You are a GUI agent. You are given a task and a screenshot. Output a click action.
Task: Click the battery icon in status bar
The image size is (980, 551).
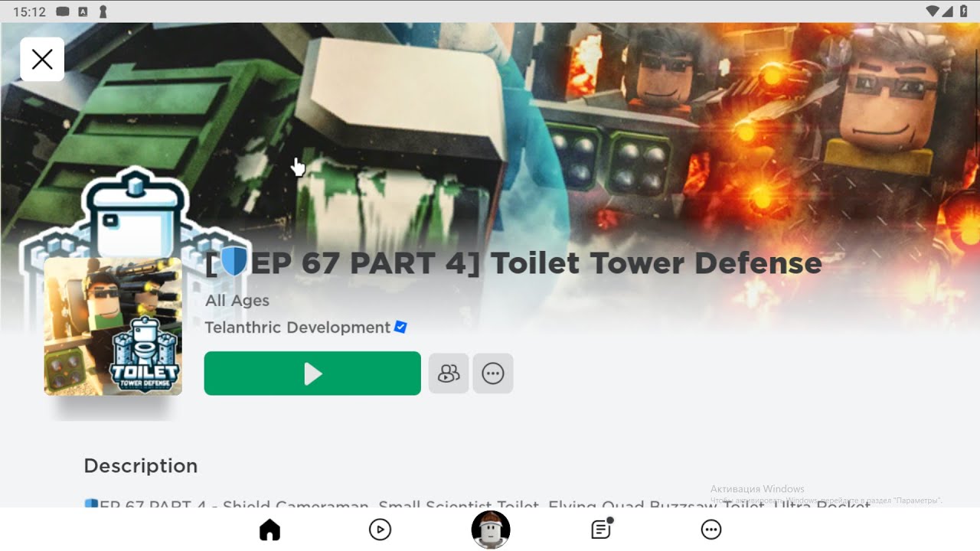pos(964,11)
